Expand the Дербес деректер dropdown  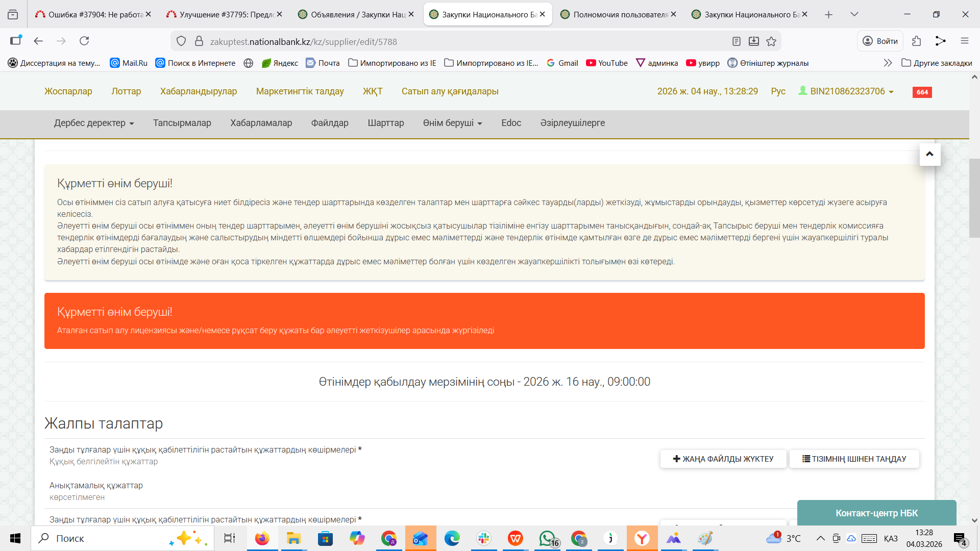[x=94, y=123]
